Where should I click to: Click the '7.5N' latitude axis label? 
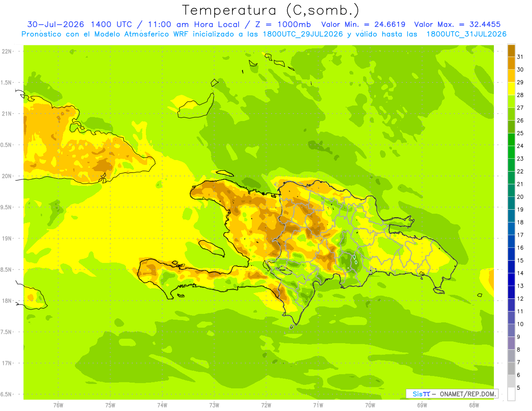[x=6, y=332]
